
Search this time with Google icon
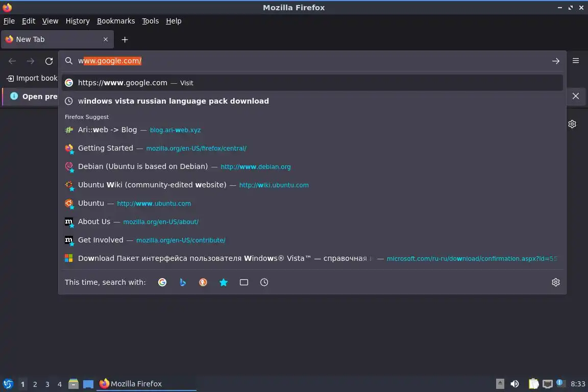tap(162, 282)
